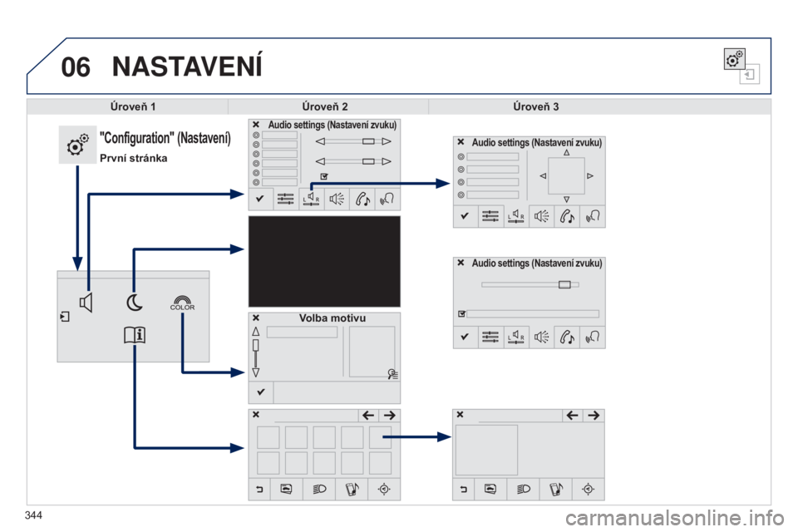Tap the navigation target icon in the thumbnail grid panel
798x532 pixels.
[x=384, y=490]
